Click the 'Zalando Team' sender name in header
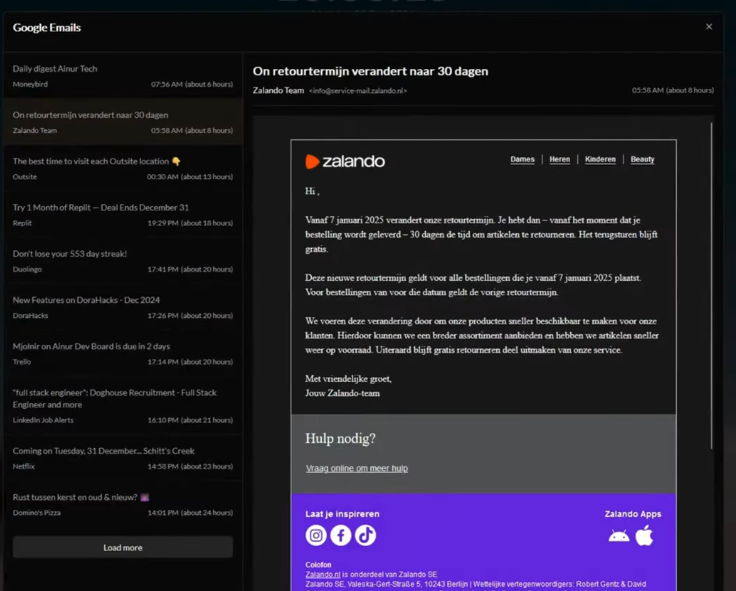The height and width of the screenshot is (591, 736). [278, 90]
